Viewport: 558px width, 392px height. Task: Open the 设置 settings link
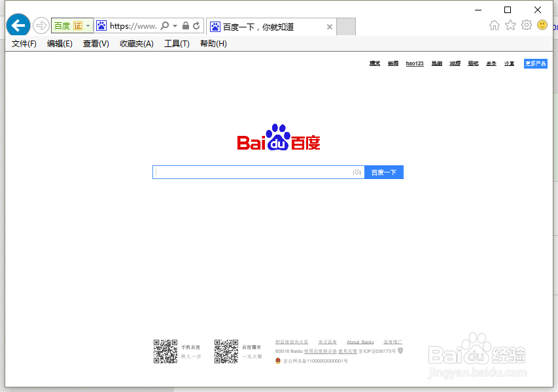[x=509, y=63]
